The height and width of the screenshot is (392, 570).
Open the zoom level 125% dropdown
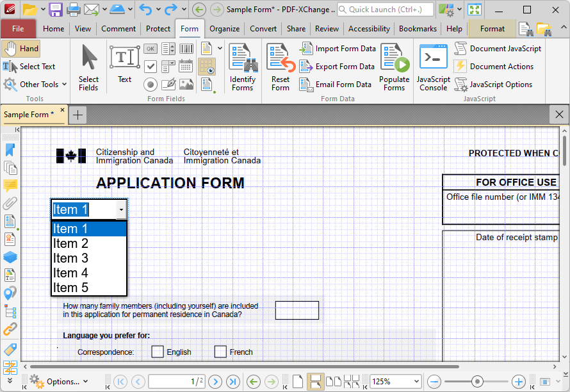tap(416, 382)
